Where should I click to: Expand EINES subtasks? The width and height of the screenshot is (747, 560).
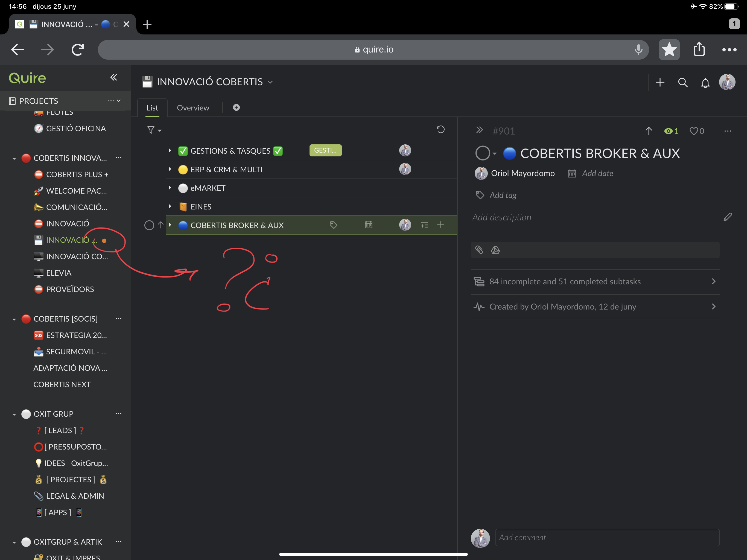(x=170, y=206)
